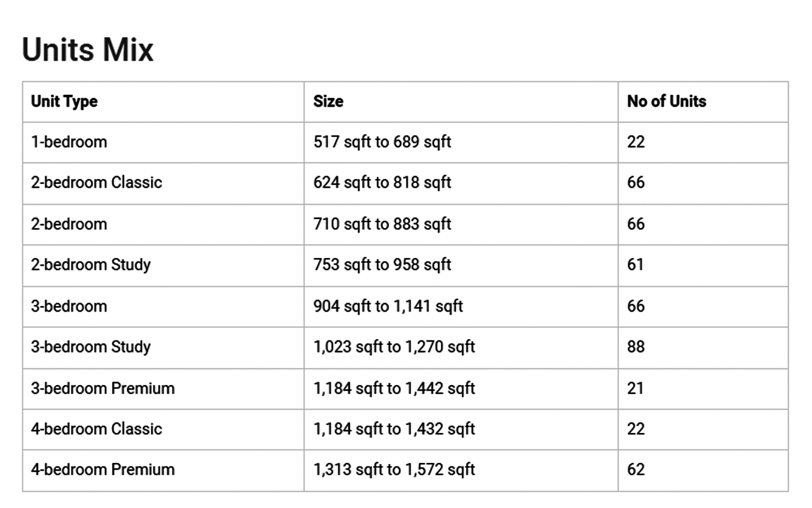The height and width of the screenshot is (508, 812).
Task: Select the "3-bedroom Premium" cell
Action: pos(103,388)
